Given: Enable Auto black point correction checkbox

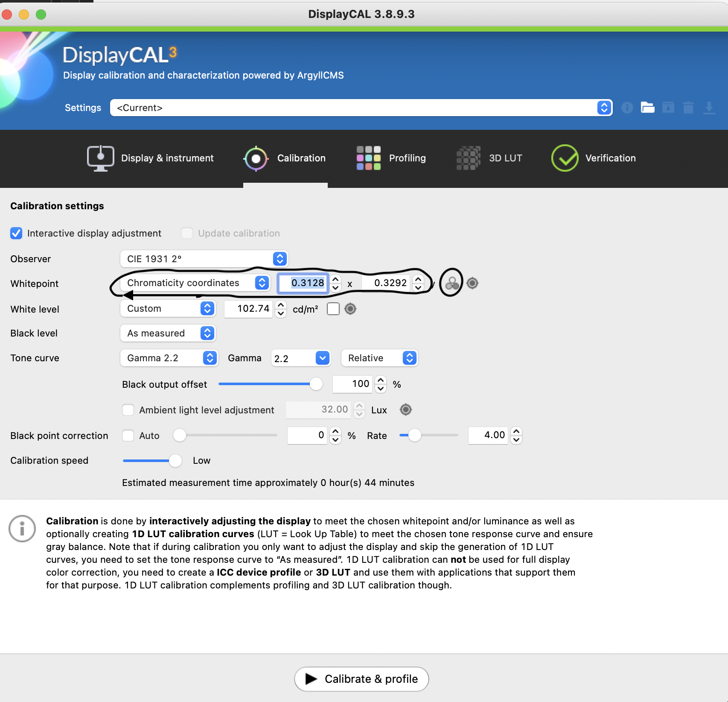Looking at the screenshot, I should point(128,436).
